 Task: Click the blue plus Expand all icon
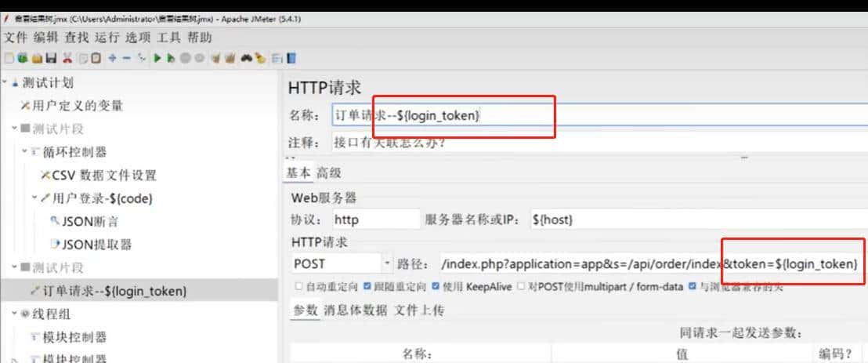tap(113, 58)
